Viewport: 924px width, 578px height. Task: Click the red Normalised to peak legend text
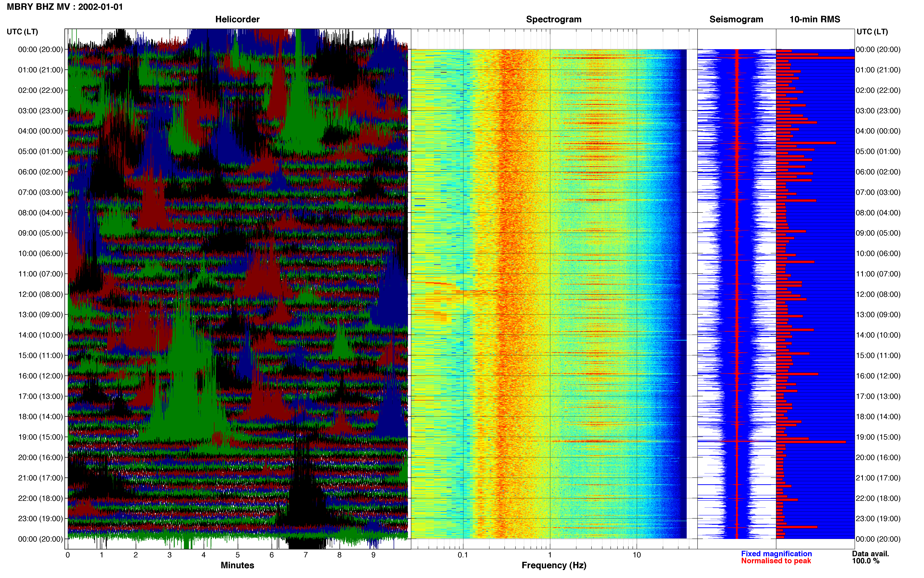point(776,561)
